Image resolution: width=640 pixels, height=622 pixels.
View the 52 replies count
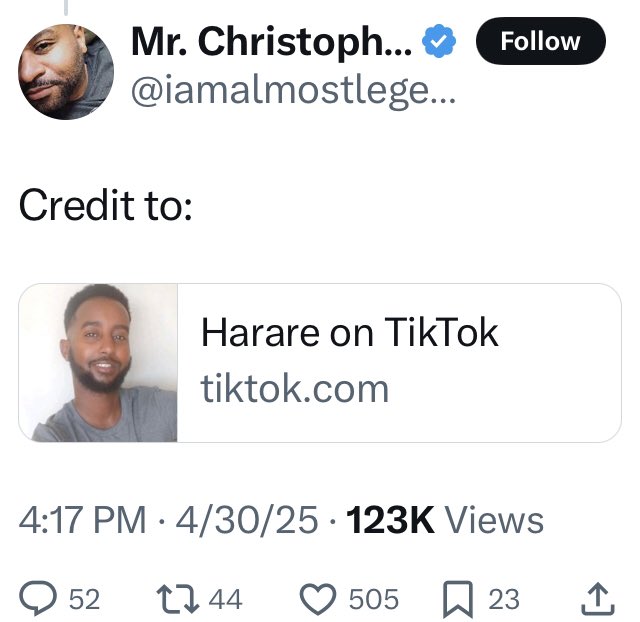pos(84,599)
